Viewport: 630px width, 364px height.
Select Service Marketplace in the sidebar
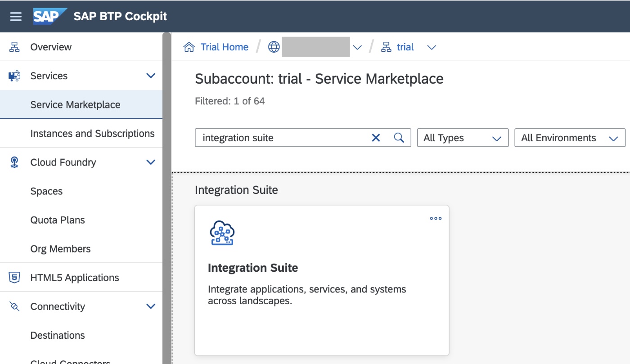(81, 104)
